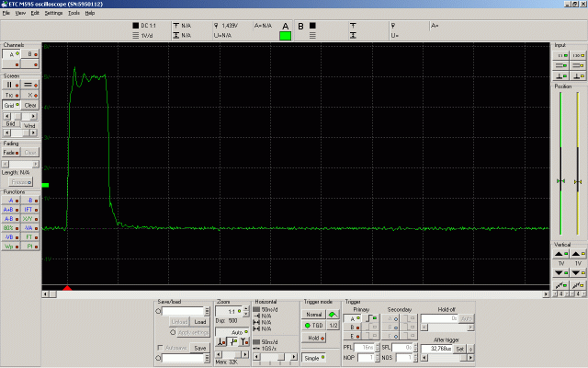Toggle channel B display button

point(30,54)
